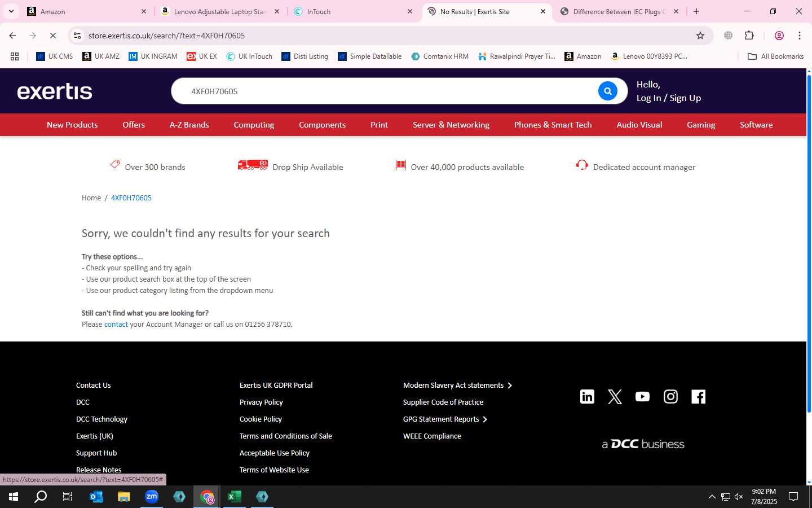Image resolution: width=812 pixels, height=508 pixels.
Task: Open the Task View taskbar icon
Action: tap(68, 497)
